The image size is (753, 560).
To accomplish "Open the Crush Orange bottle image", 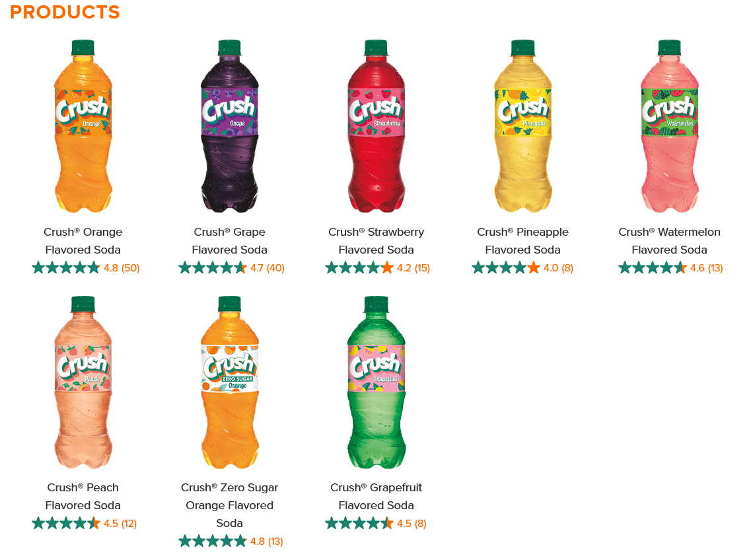I will pyautogui.click(x=83, y=126).
